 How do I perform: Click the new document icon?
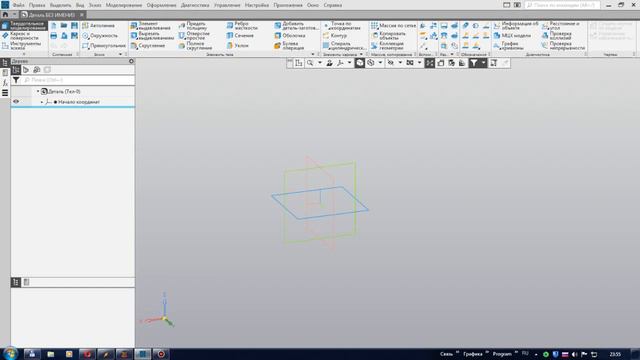point(53,25)
